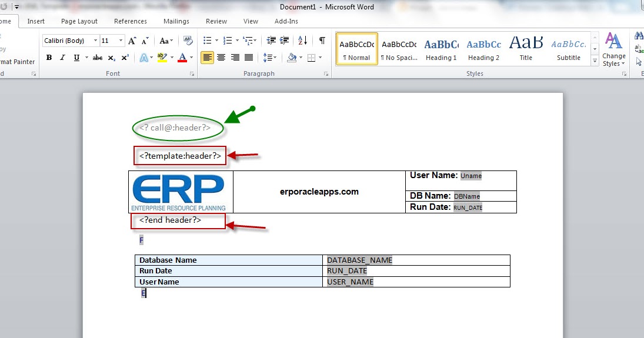The image size is (644, 338).
Task: Apply the Title style
Action: [x=526, y=49]
